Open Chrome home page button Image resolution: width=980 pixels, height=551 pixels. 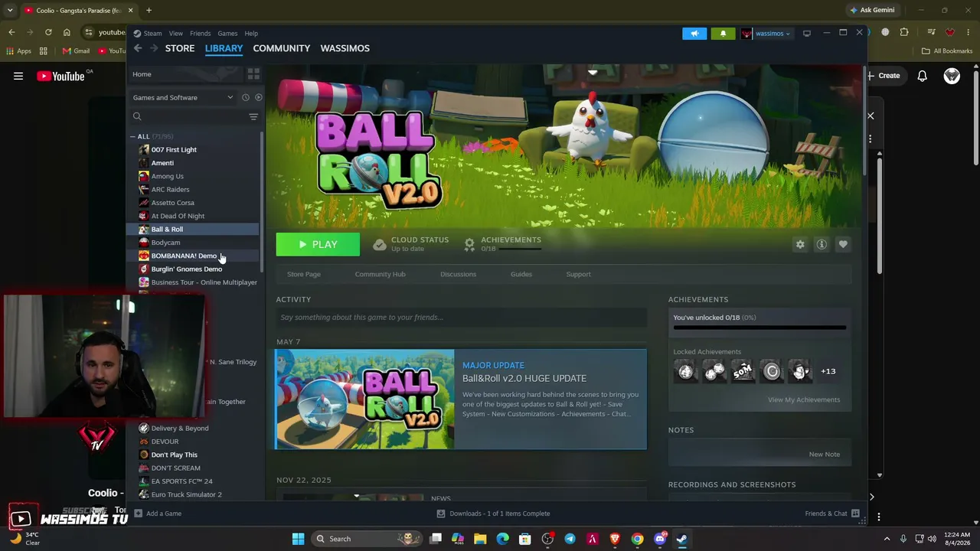67,32
